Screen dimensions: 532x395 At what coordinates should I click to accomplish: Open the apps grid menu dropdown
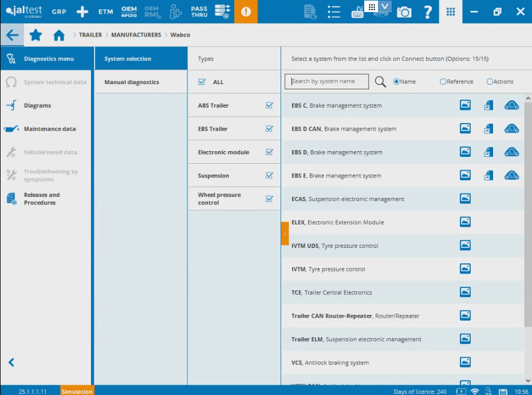tap(451, 11)
